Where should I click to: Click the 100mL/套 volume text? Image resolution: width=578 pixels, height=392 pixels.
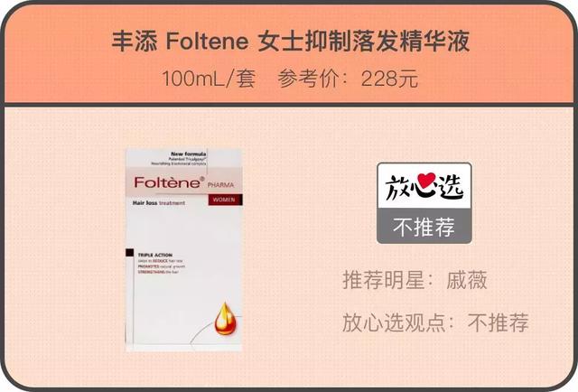click(x=209, y=79)
